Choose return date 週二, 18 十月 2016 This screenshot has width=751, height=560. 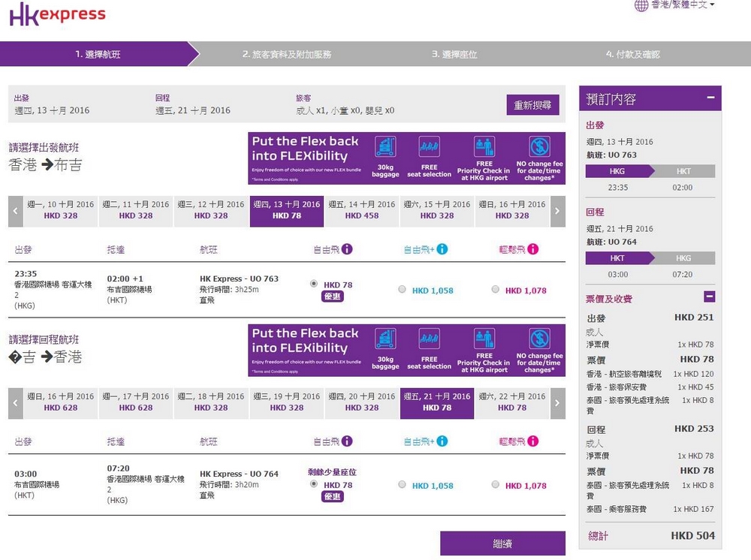coord(211,403)
